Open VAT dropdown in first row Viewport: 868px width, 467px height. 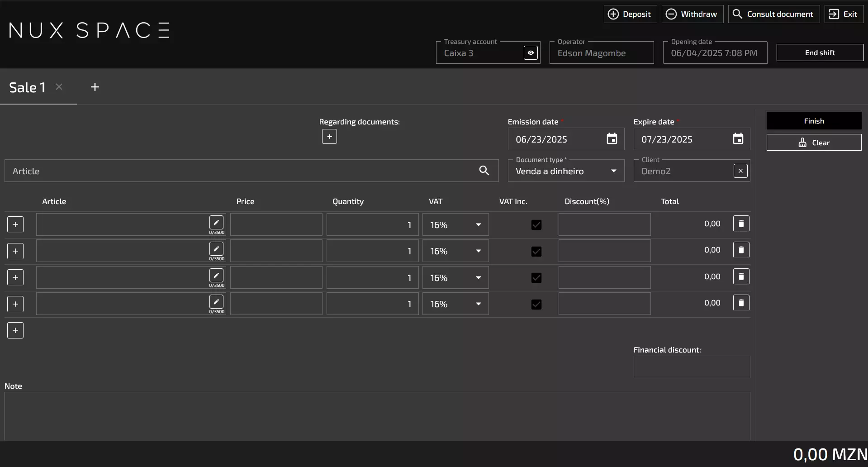(x=455, y=224)
